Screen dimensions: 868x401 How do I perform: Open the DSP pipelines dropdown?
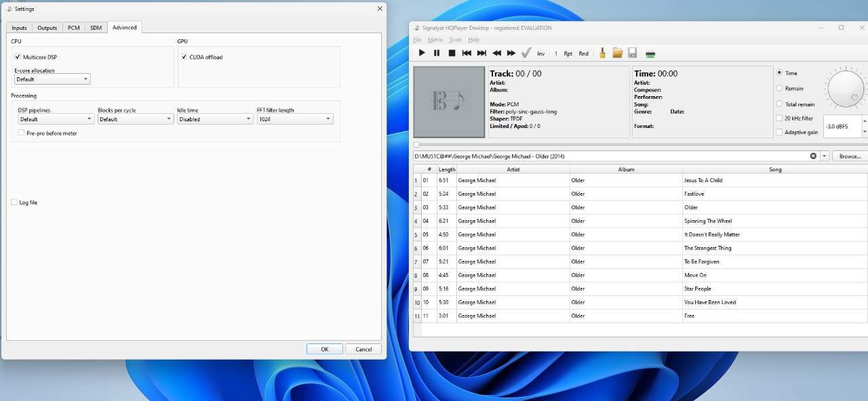(x=56, y=119)
